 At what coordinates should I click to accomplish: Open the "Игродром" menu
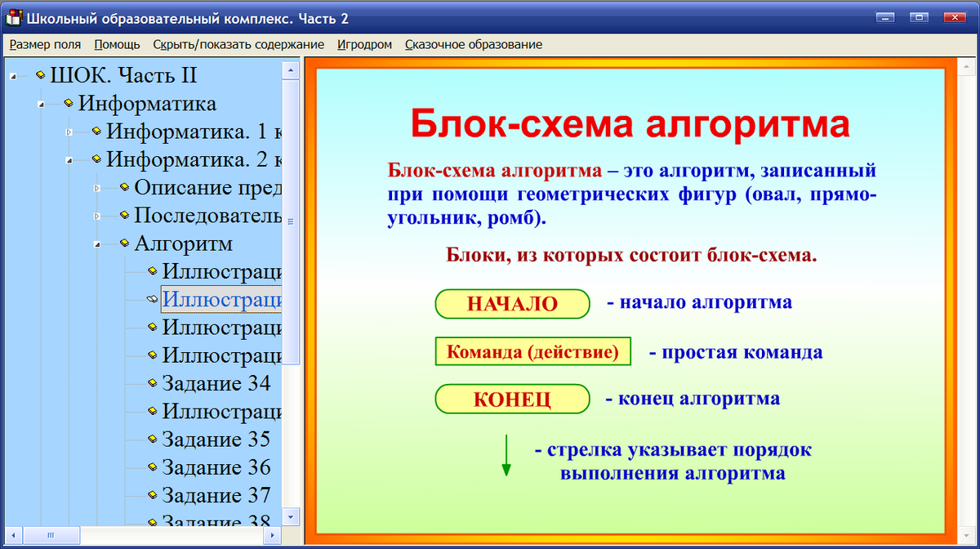coord(364,44)
